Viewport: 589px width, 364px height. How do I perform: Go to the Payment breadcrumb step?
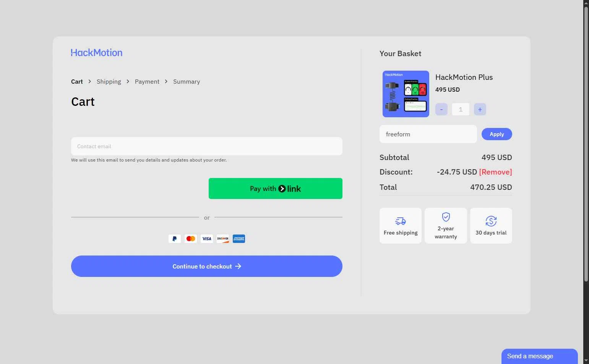tap(147, 82)
